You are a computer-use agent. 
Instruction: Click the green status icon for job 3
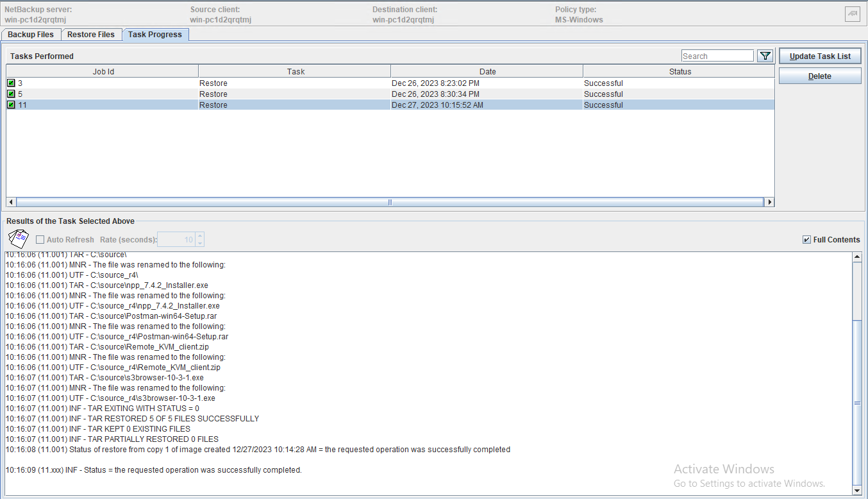11,83
